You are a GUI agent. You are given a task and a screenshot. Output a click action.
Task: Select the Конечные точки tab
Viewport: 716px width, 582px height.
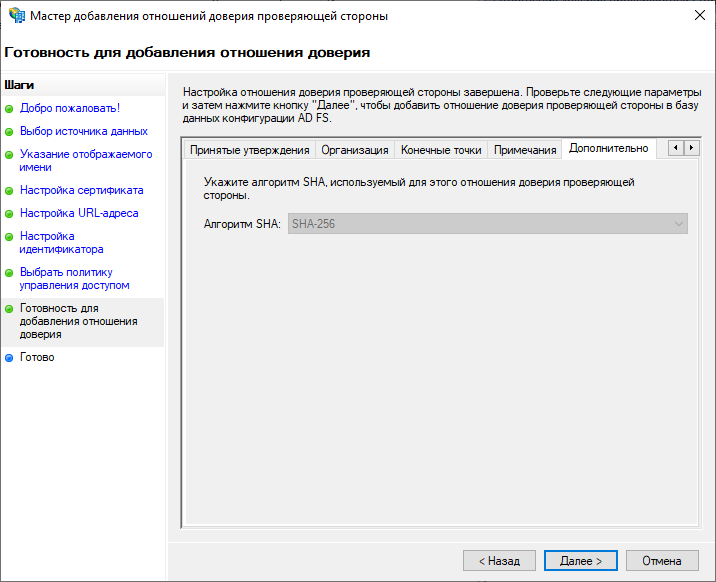pos(441,150)
